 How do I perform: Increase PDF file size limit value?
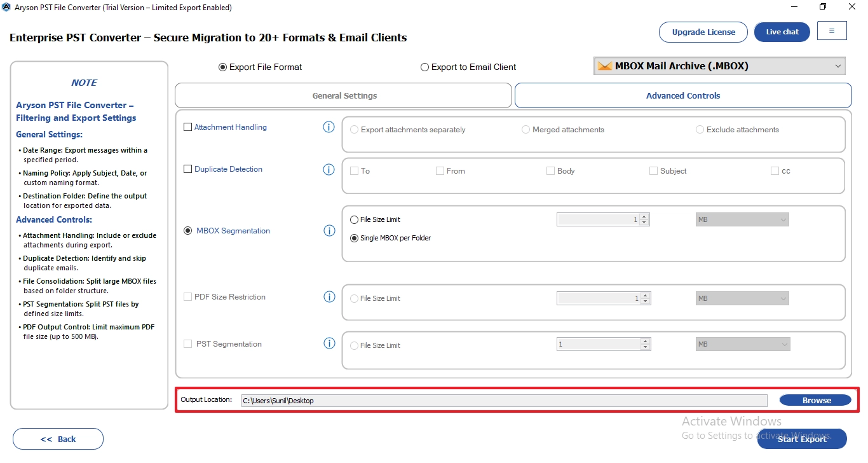click(x=646, y=296)
